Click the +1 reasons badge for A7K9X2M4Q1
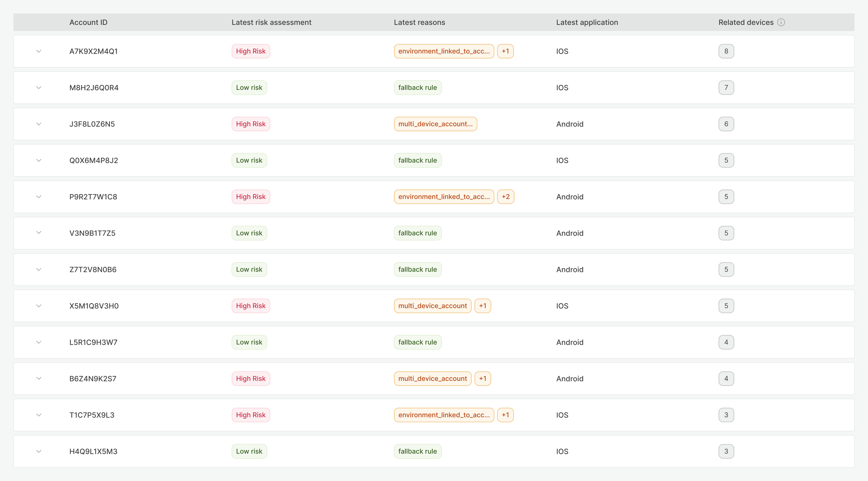This screenshot has height=481, width=868. click(505, 51)
